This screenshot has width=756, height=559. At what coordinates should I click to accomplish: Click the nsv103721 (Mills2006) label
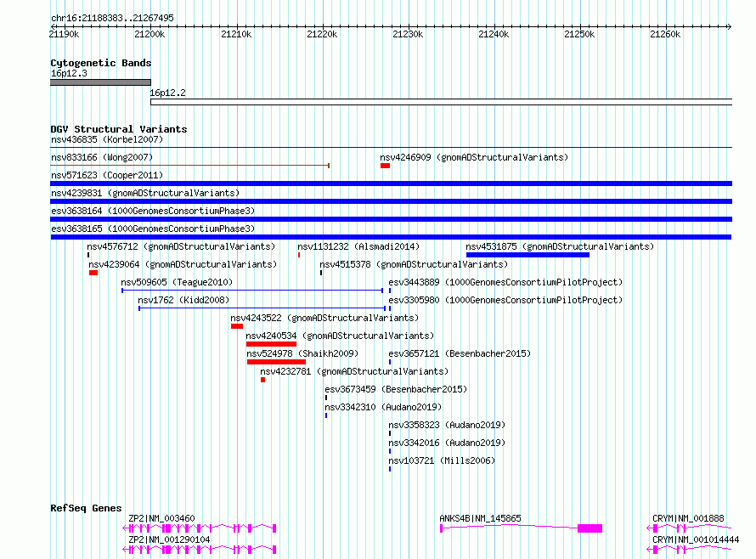[442, 460]
